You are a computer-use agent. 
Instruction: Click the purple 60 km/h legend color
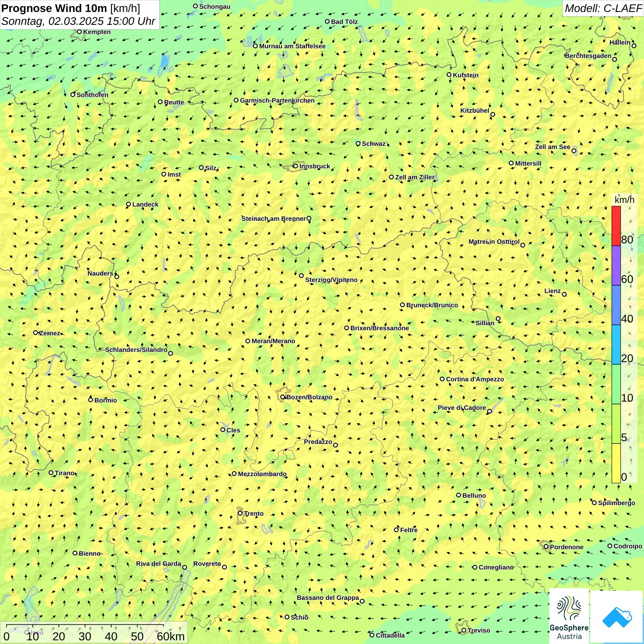tap(616, 265)
